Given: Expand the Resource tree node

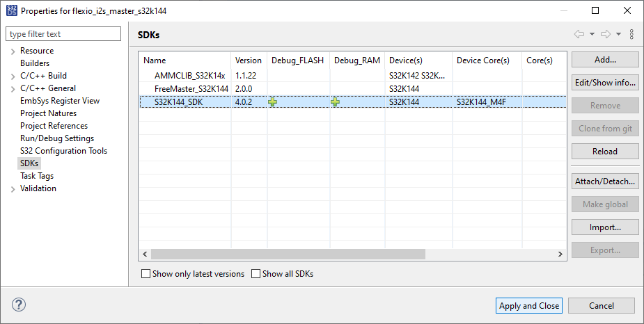Looking at the screenshot, I should (13, 51).
